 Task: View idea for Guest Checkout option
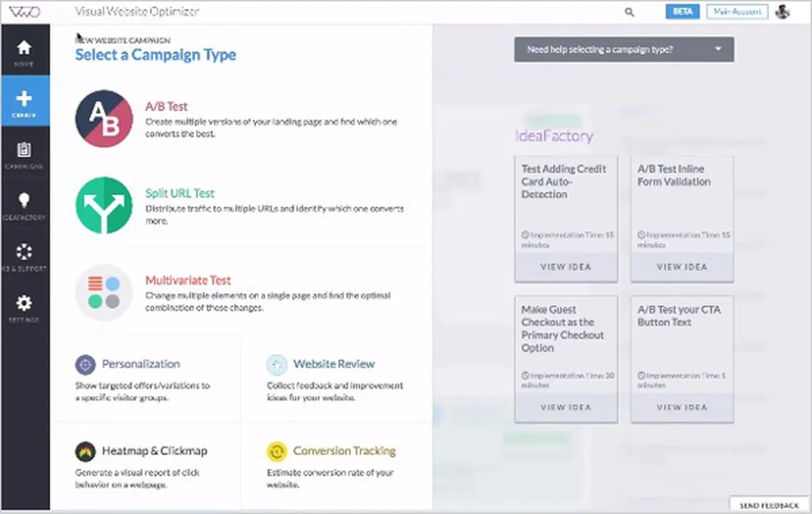[566, 408]
